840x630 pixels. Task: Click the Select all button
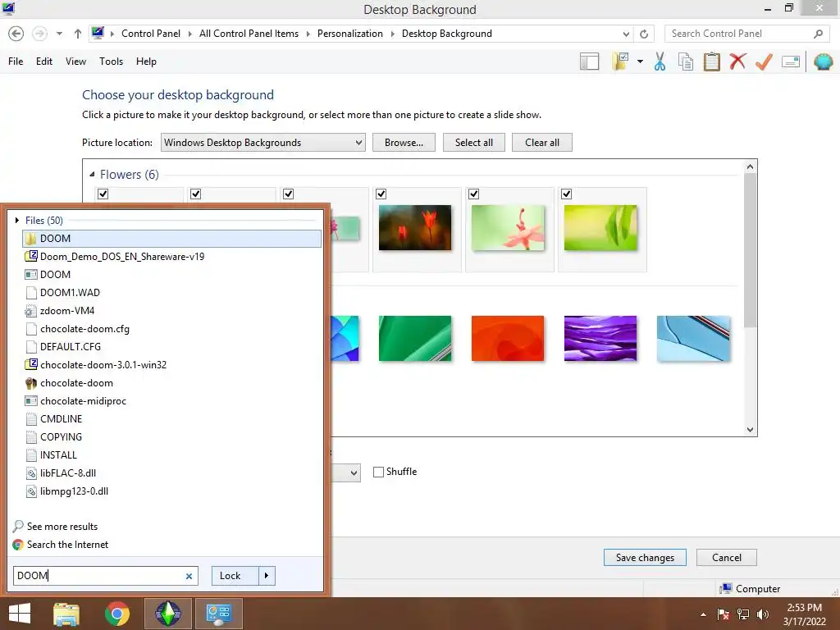point(473,143)
